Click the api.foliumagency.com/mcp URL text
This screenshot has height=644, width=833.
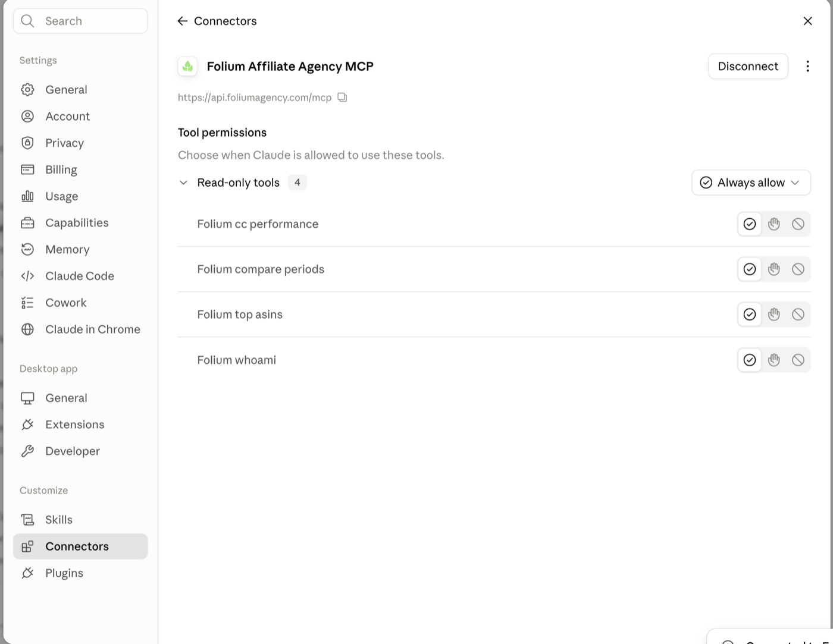[255, 98]
